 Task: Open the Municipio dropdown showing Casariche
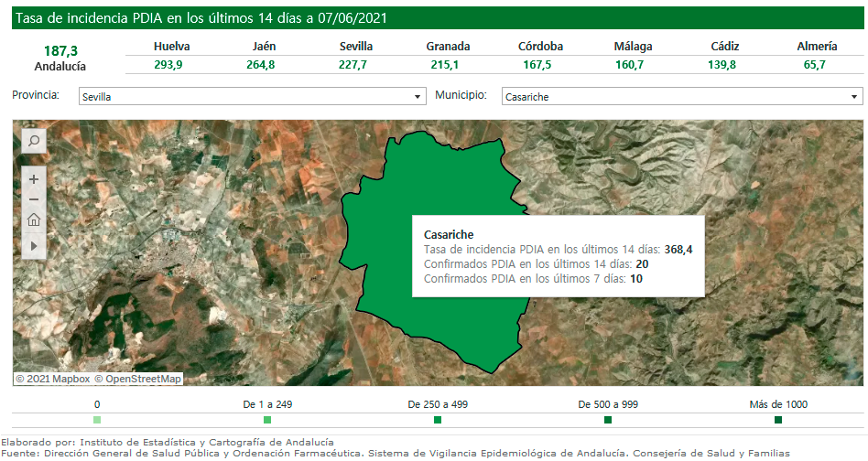(681, 96)
